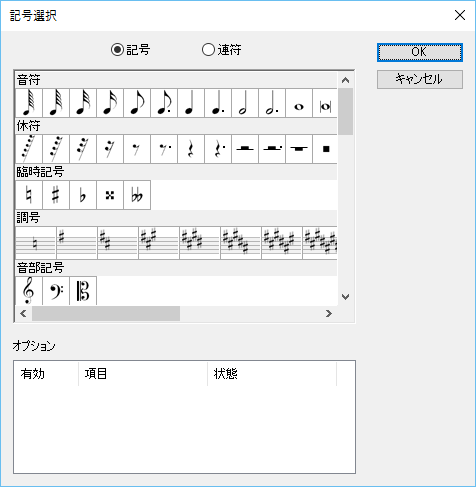Pick the eighth note symbol
476x487 pixels.
coord(137,103)
